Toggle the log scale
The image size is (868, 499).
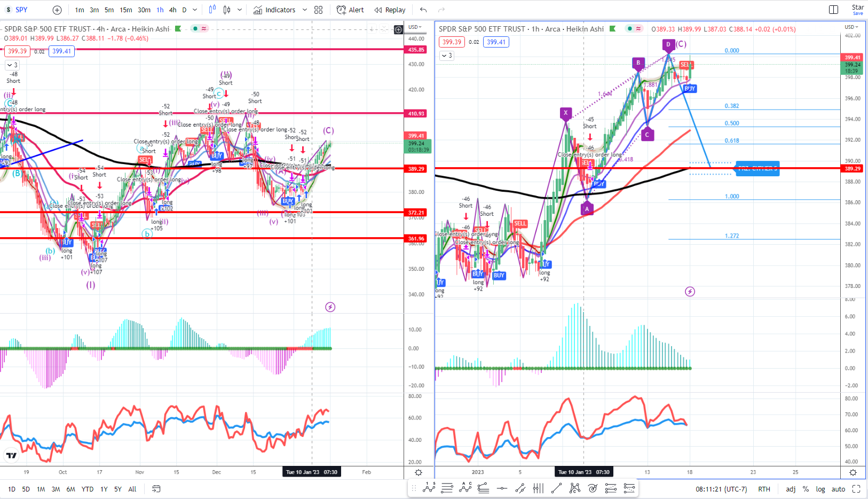click(820, 489)
